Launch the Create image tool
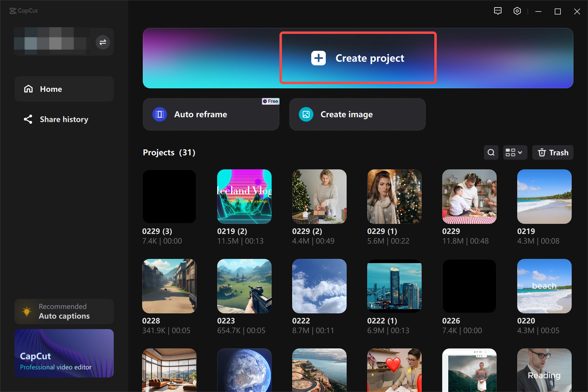The height and width of the screenshot is (392, 588). [x=358, y=114]
